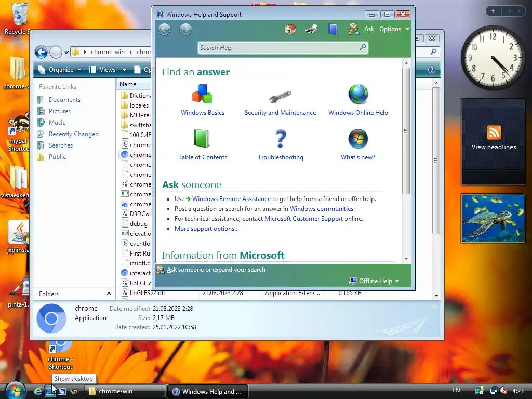Open Offline Help dropdown menu
This screenshot has height=399, width=532.
click(375, 281)
